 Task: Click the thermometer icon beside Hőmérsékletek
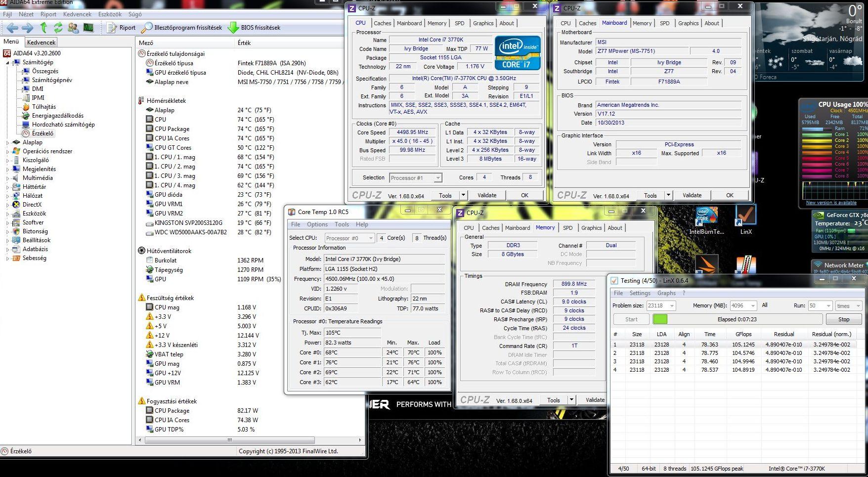(x=141, y=101)
